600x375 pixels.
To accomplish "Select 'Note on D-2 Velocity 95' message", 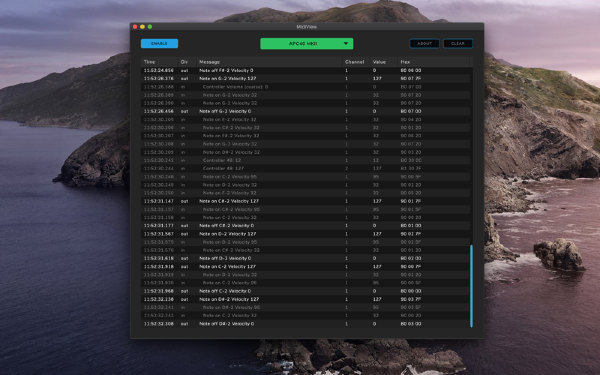I will [x=230, y=242].
